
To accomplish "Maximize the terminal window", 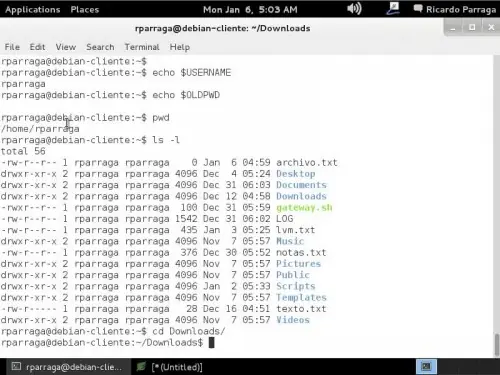I will 472,27.
